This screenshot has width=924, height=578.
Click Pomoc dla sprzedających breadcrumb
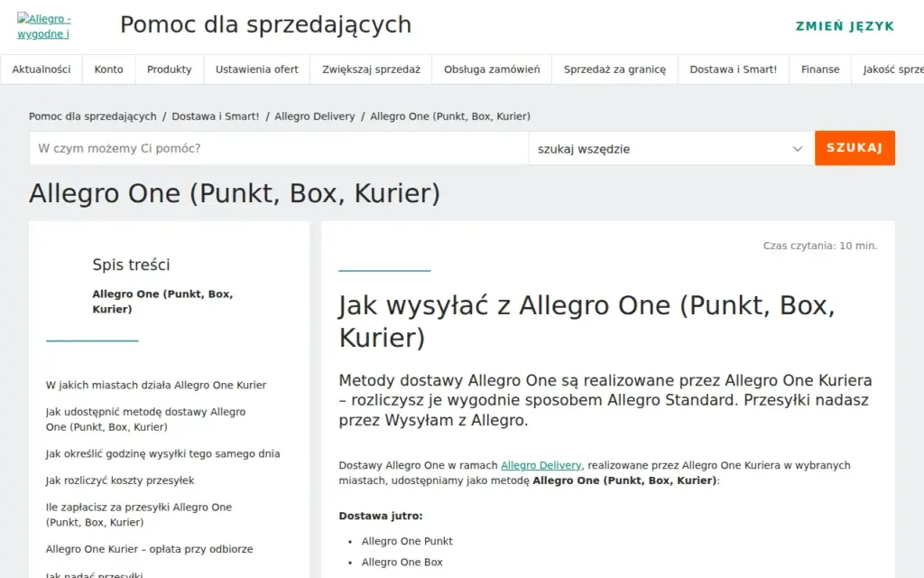point(93,117)
